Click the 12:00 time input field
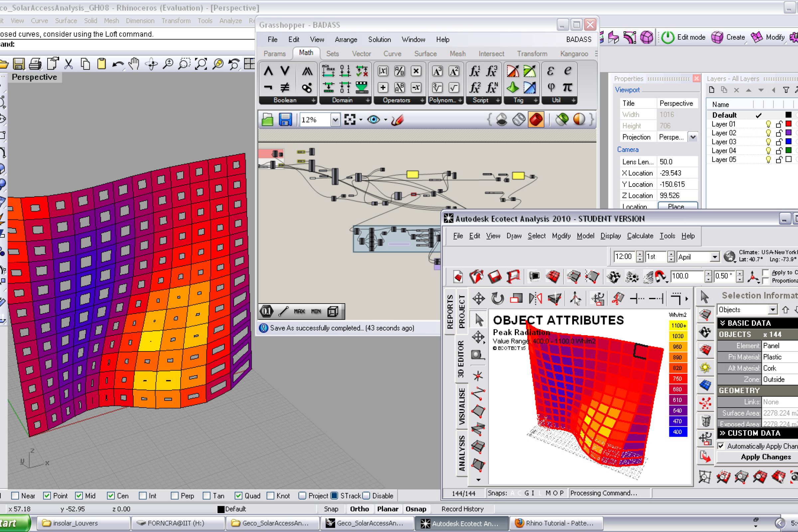Image resolution: width=798 pixels, height=532 pixels. pos(625,256)
